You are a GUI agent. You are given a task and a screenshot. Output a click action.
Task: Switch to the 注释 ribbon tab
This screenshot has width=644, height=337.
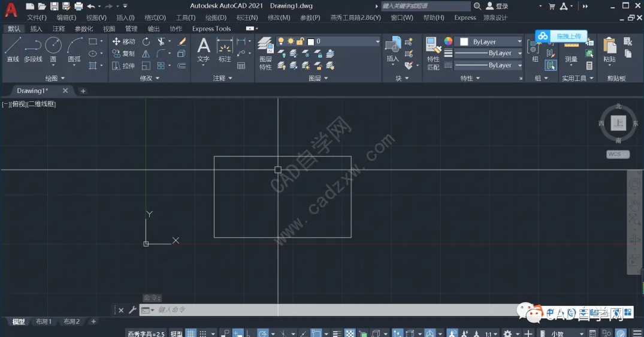[59, 29]
